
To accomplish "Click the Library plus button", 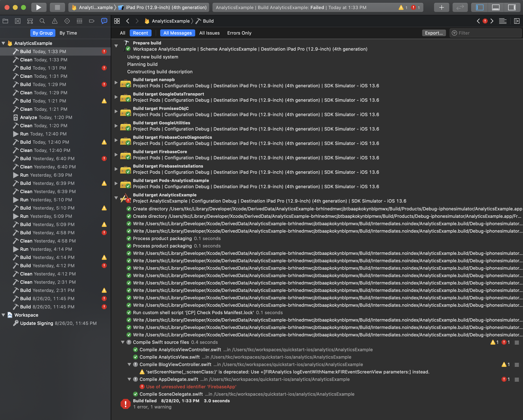I will 441,7.
